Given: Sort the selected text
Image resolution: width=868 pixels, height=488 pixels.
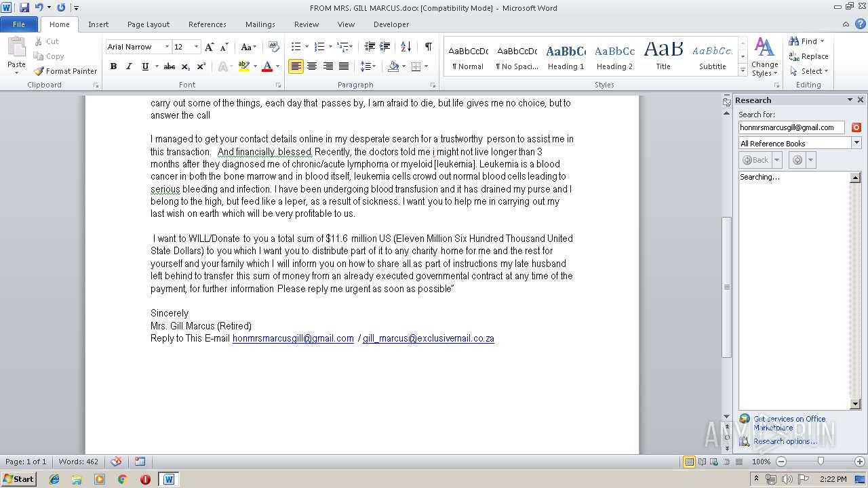Looking at the screenshot, I should 406,47.
